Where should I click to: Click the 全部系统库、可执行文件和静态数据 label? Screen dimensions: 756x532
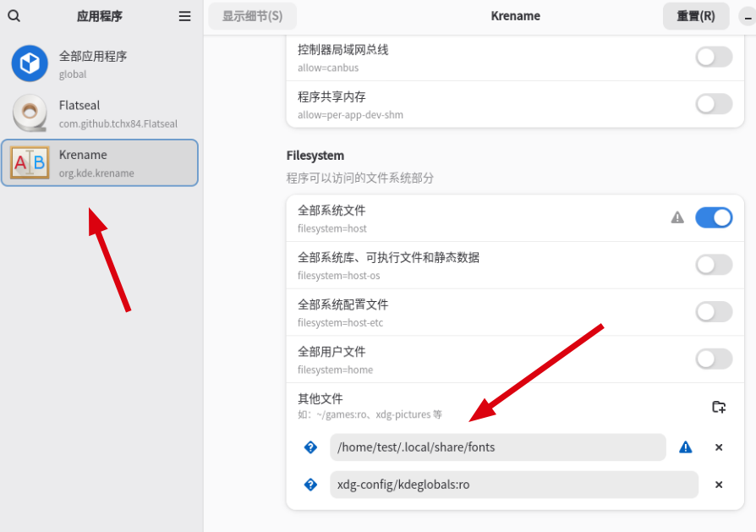click(x=388, y=258)
